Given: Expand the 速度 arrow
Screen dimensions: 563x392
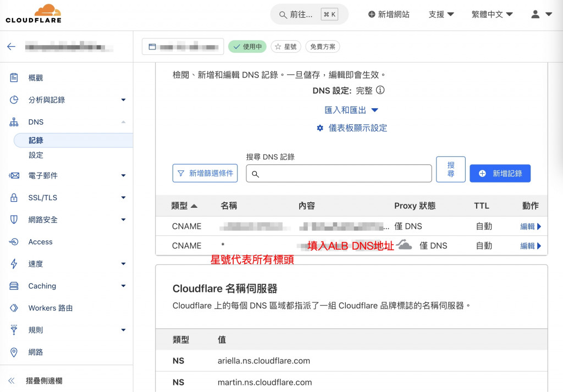Looking at the screenshot, I should [123, 264].
